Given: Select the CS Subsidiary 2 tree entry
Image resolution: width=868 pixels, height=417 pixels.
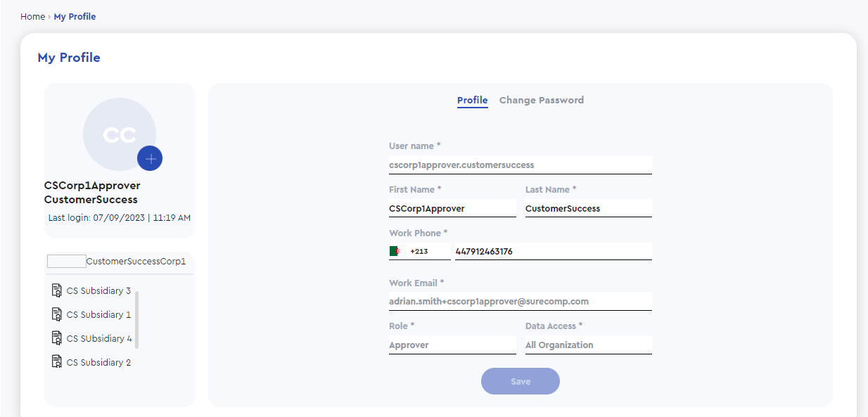Looking at the screenshot, I should click(91, 362).
